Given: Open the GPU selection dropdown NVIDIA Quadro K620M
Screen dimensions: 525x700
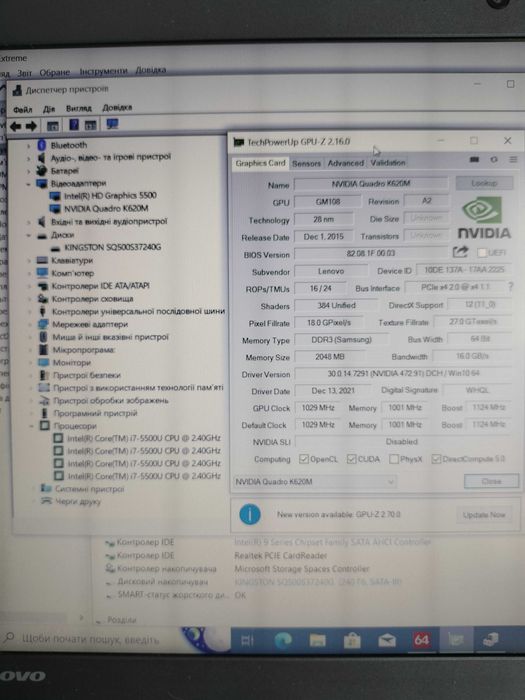Looking at the screenshot, I should tap(315, 482).
